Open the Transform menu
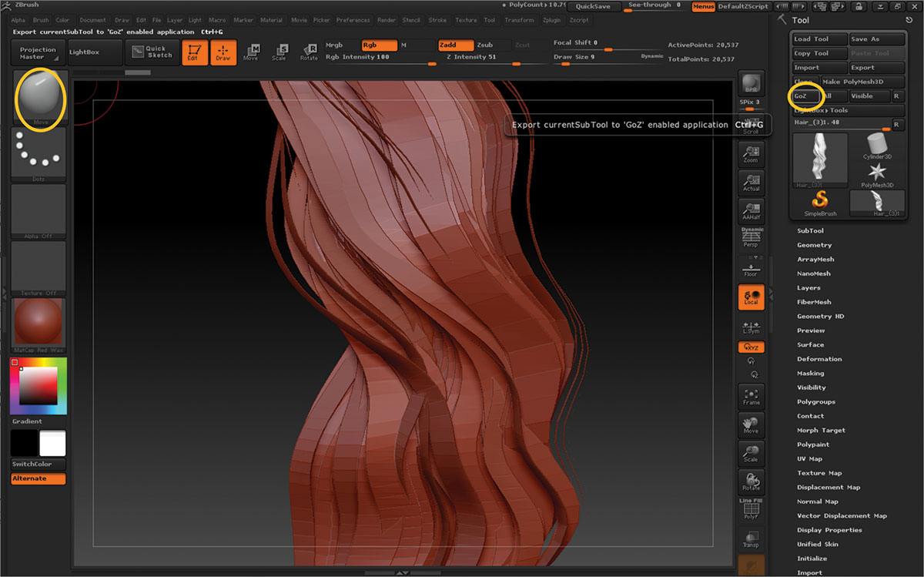This screenshot has height=577, width=924. [519, 20]
